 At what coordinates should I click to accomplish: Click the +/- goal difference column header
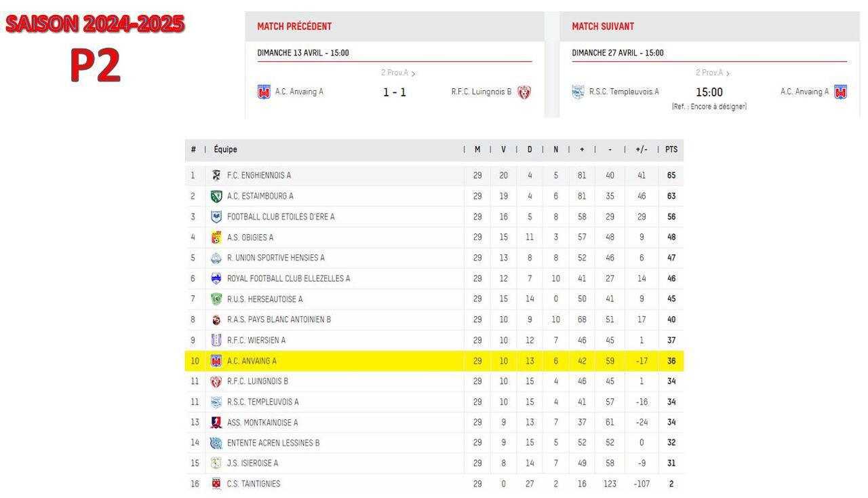click(642, 149)
